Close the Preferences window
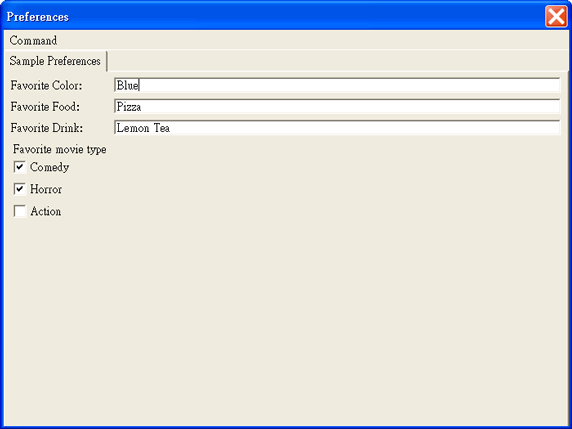 click(556, 16)
